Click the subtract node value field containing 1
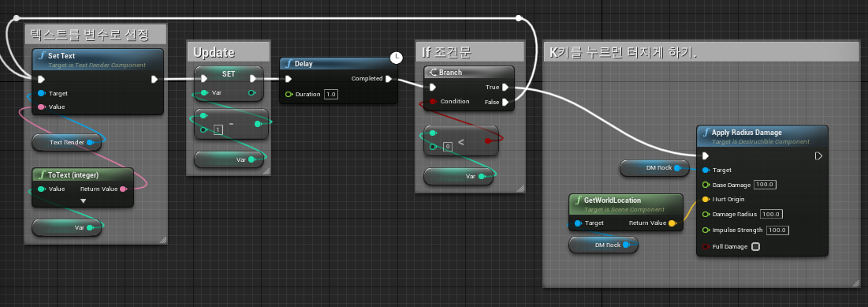 pyautogui.click(x=218, y=129)
